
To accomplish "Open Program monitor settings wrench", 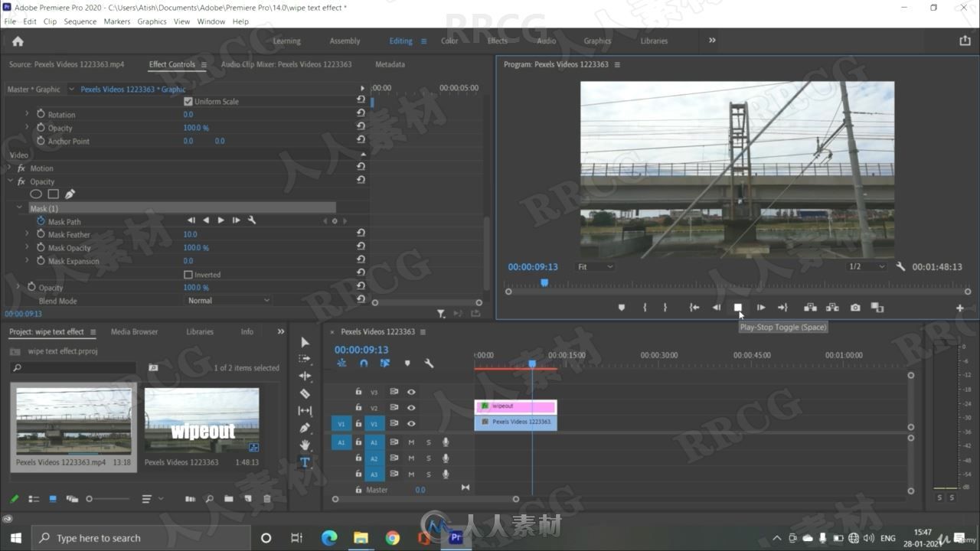I will [x=900, y=266].
